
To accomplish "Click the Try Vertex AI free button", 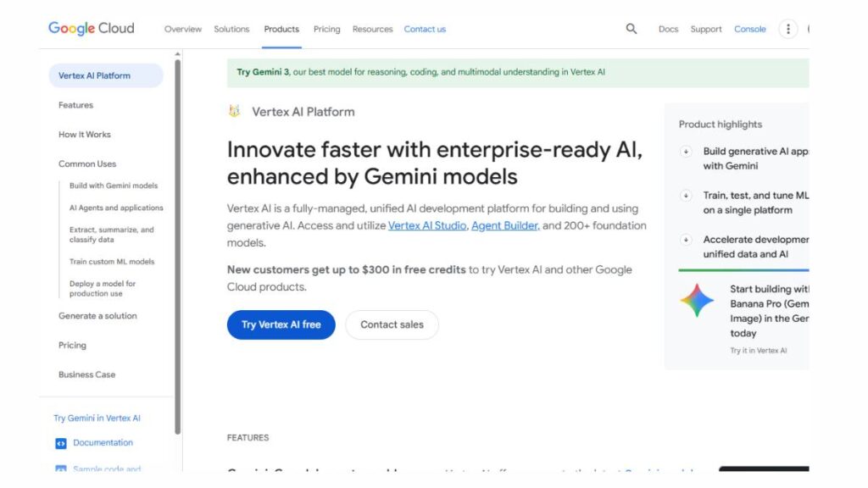I will pyautogui.click(x=281, y=324).
